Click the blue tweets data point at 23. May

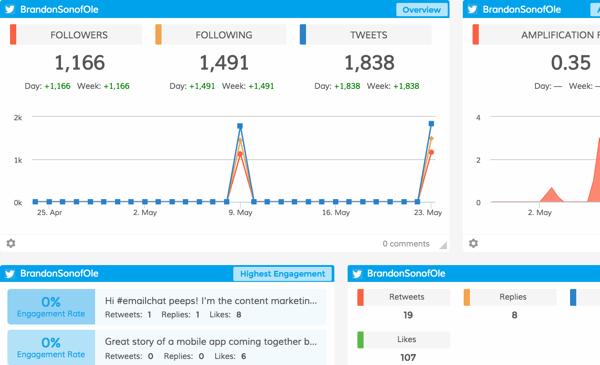[x=431, y=124]
